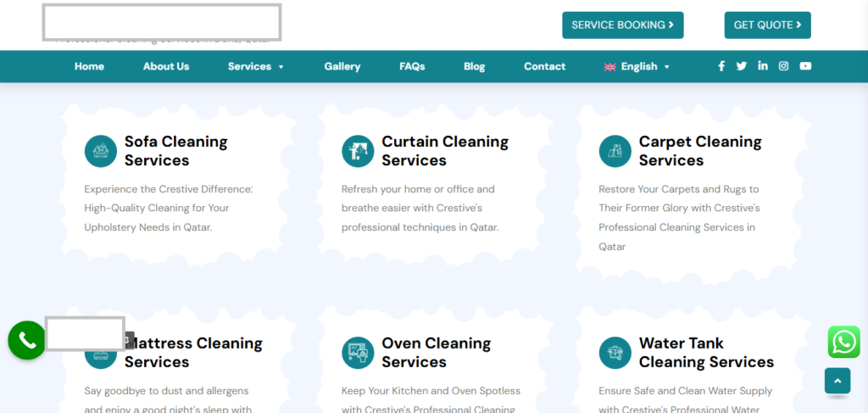Open the Twitter social icon

(x=742, y=66)
